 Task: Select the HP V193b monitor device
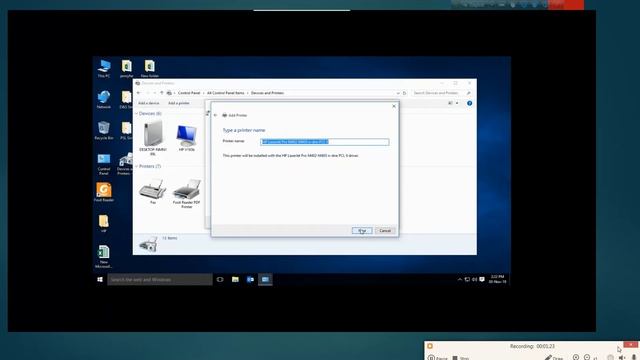click(x=187, y=138)
